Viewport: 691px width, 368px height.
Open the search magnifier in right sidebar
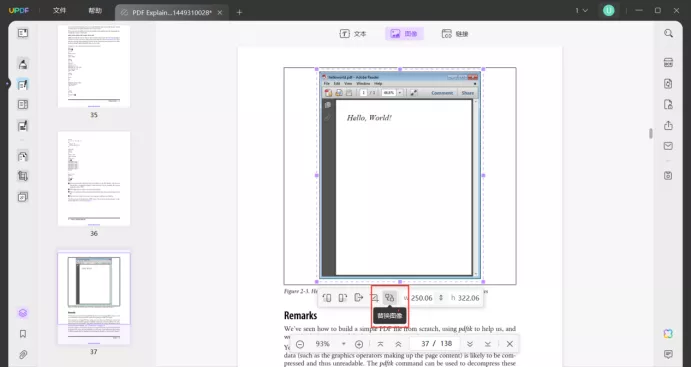[x=669, y=33]
